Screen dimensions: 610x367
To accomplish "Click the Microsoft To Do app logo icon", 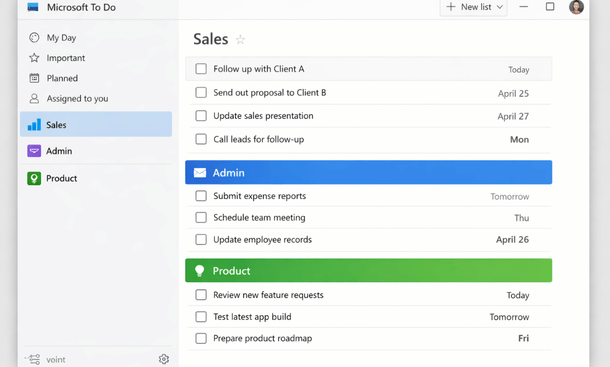I will (x=33, y=7).
